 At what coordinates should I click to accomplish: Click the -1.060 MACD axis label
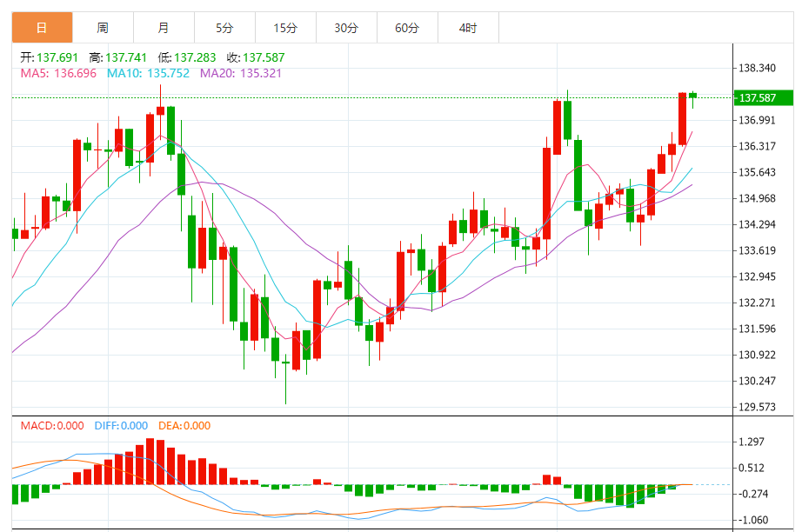click(753, 520)
